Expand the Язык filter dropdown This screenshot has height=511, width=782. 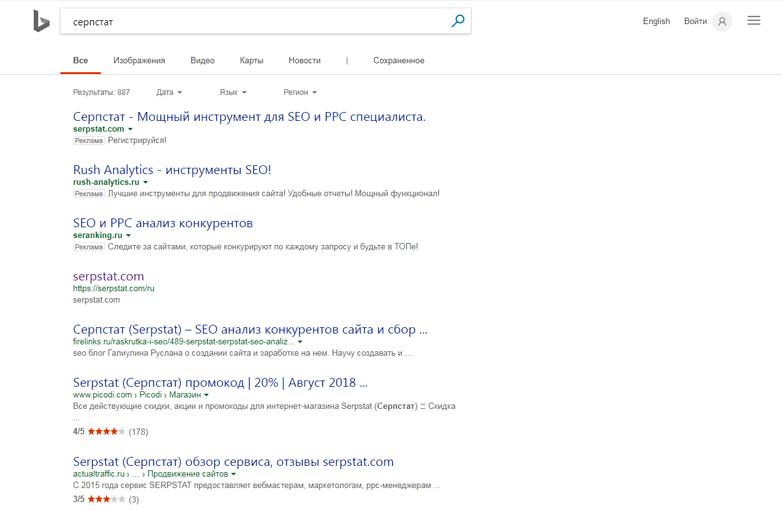233,92
